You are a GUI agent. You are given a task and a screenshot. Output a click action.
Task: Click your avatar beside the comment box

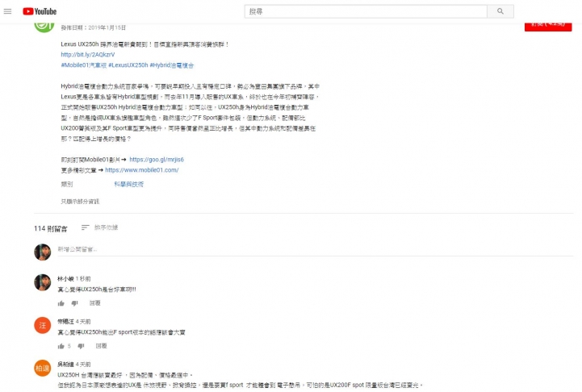click(x=43, y=252)
